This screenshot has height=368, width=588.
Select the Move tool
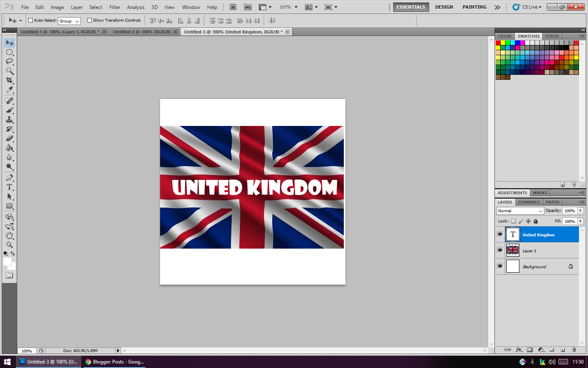pyautogui.click(x=9, y=43)
